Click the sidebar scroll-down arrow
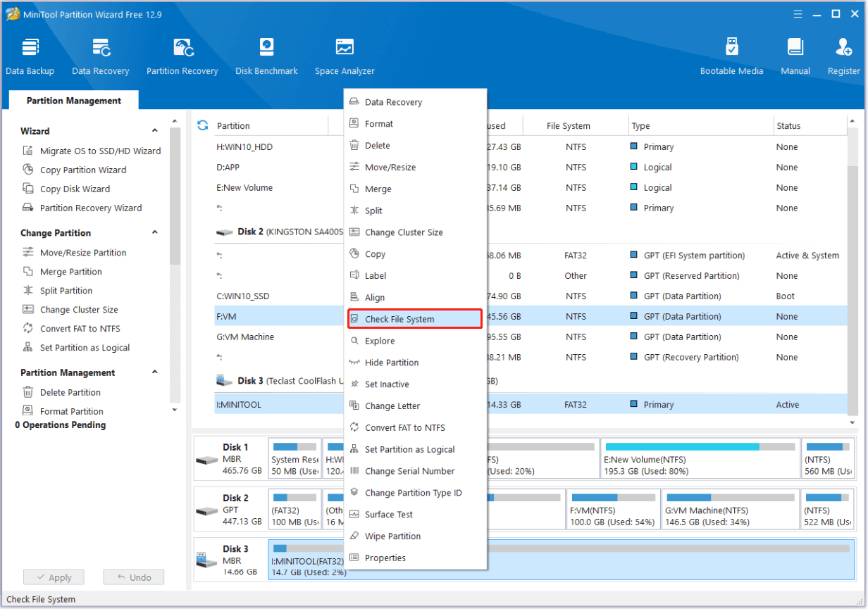The width and height of the screenshot is (868, 609). pyautogui.click(x=175, y=410)
